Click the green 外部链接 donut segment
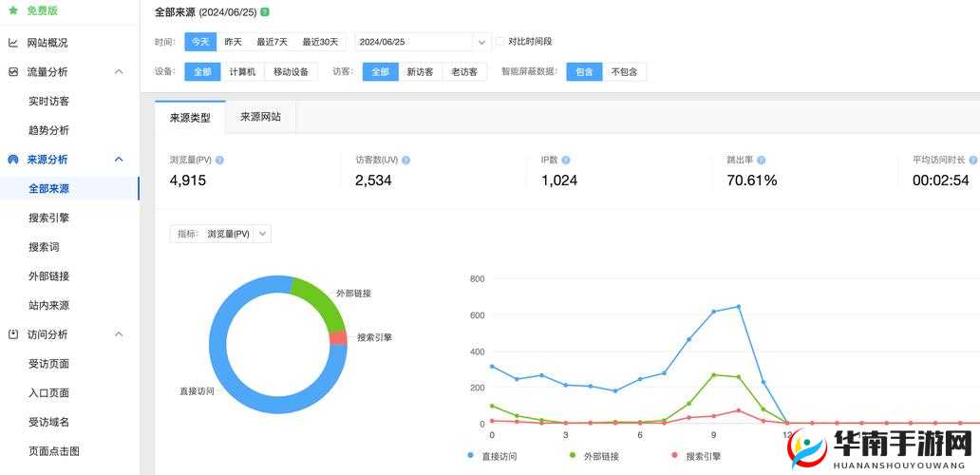980x475 pixels. (x=324, y=303)
